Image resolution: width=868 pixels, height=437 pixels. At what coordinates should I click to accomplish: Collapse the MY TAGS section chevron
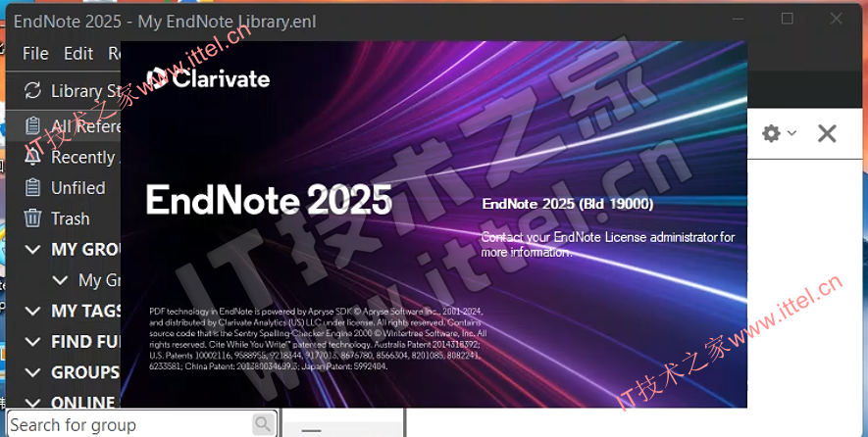(x=32, y=311)
